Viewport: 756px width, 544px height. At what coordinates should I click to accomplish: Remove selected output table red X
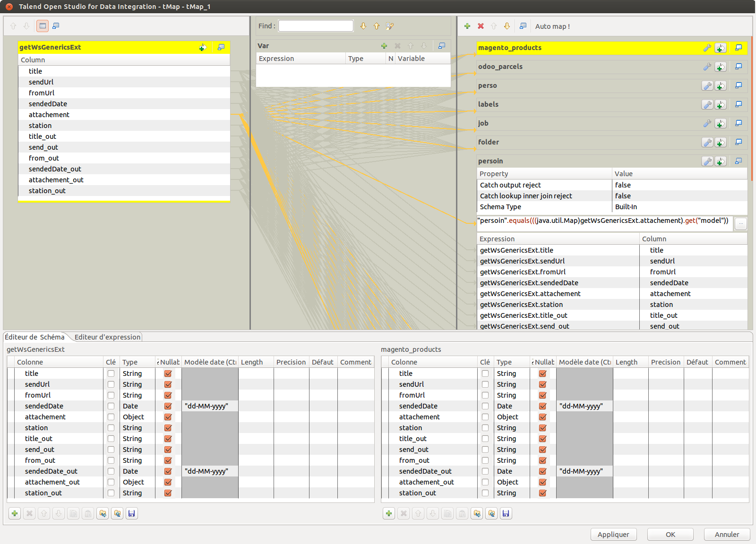481,26
